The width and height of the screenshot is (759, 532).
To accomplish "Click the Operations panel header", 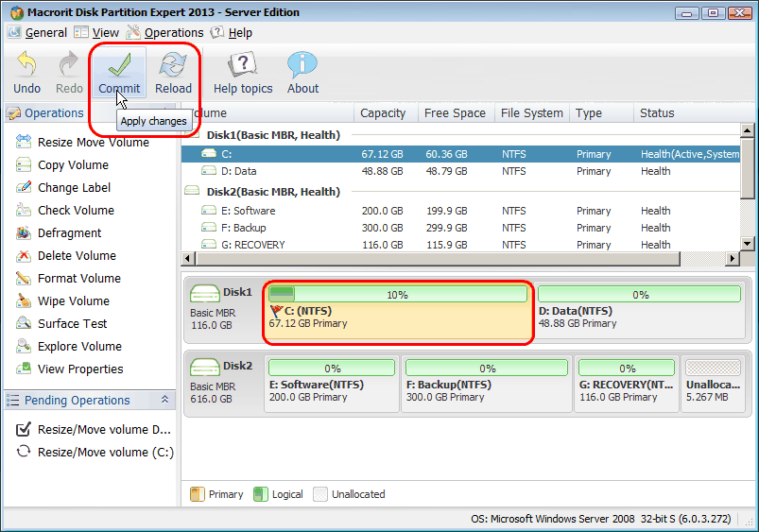I will point(54,113).
